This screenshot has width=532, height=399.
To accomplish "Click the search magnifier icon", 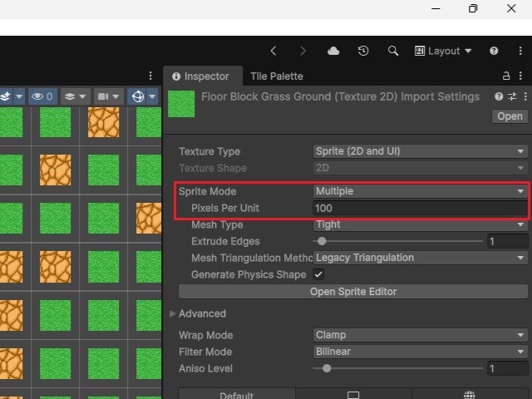I will (393, 51).
